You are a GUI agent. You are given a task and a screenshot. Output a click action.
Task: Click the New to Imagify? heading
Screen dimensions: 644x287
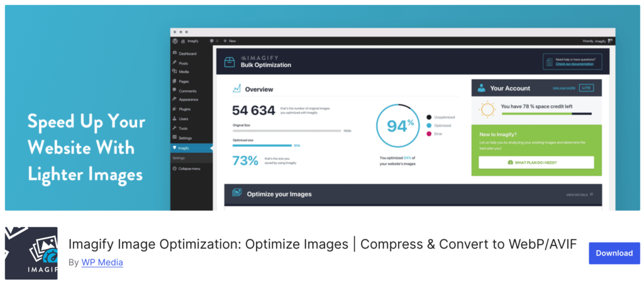(x=499, y=135)
